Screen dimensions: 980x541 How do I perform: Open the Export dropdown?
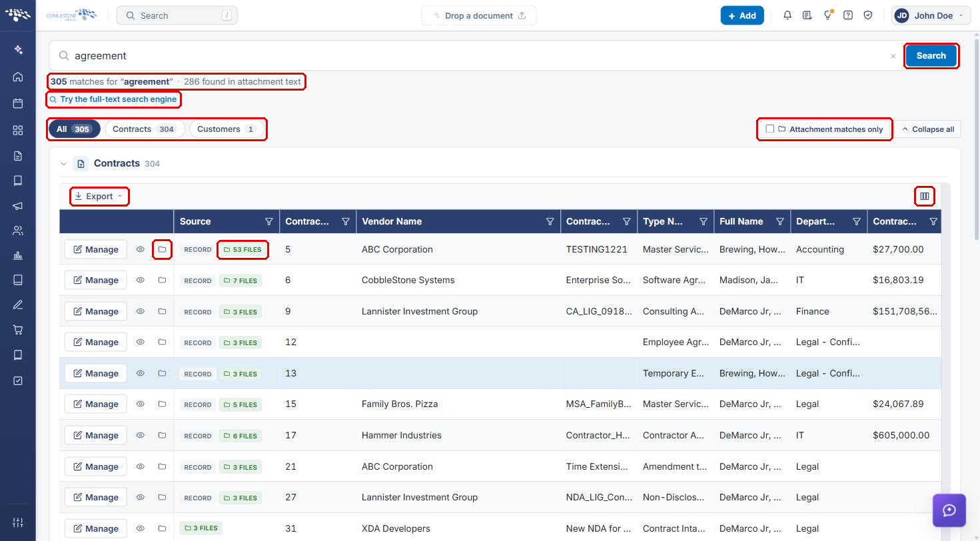pyautogui.click(x=99, y=197)
